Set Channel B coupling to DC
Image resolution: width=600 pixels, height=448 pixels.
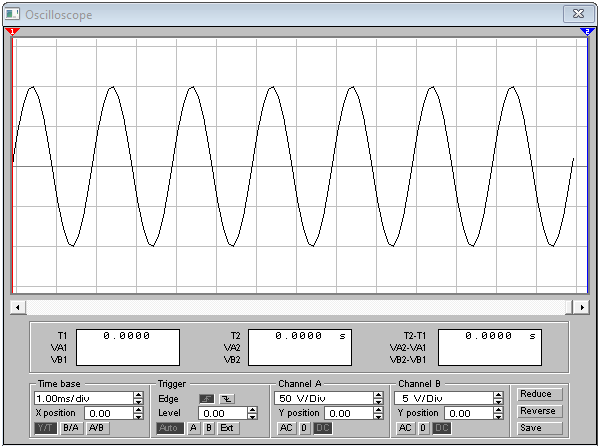click(x=442, y=428)
